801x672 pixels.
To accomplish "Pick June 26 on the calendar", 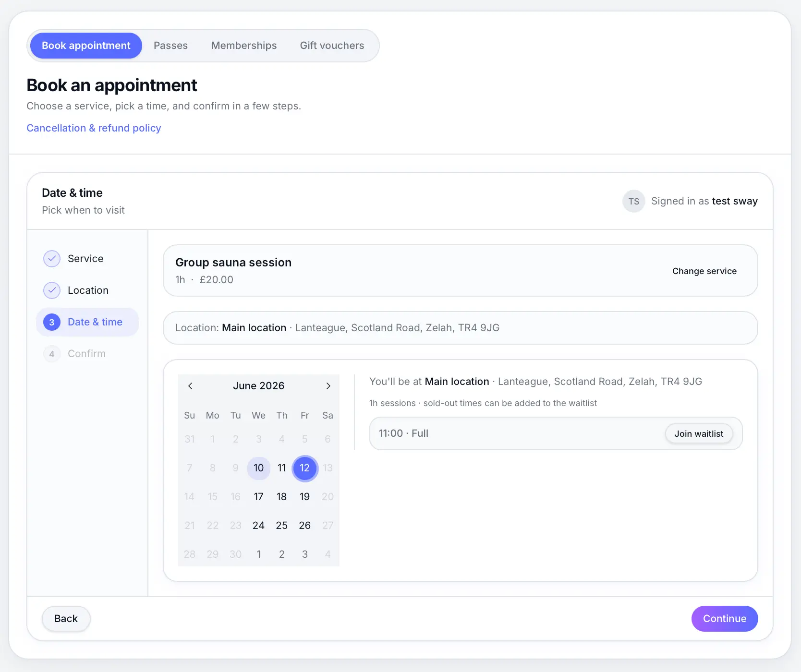I will click(304, 526).
